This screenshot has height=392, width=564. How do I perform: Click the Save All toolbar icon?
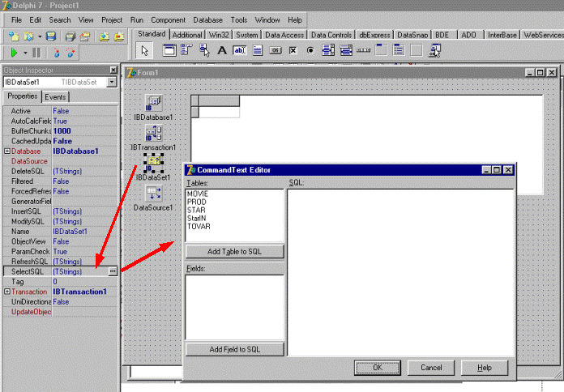(x=70, y=36)
